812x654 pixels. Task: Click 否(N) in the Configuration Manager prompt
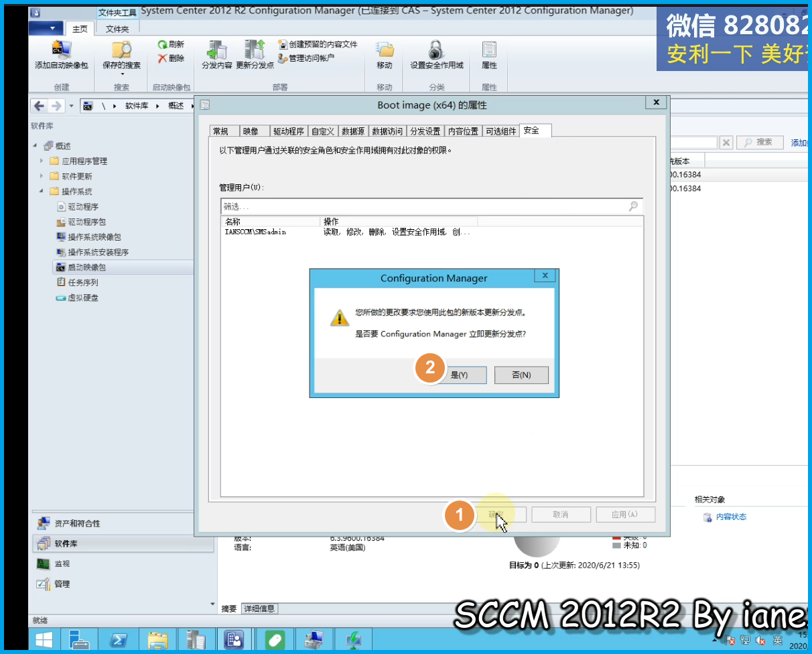click(521, 375)
